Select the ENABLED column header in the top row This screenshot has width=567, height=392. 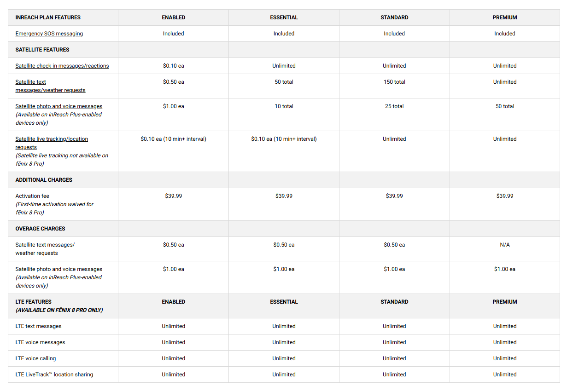click(173, 17)
